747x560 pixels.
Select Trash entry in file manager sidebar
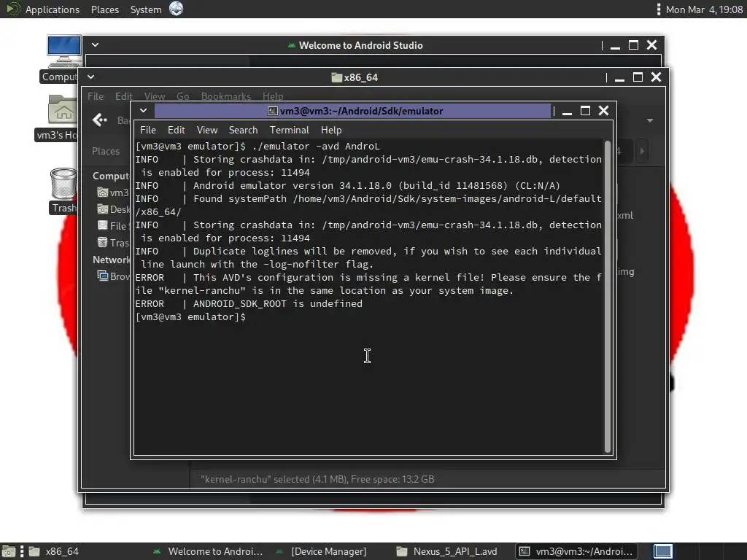pyautogui.click(x=113, y=242)
